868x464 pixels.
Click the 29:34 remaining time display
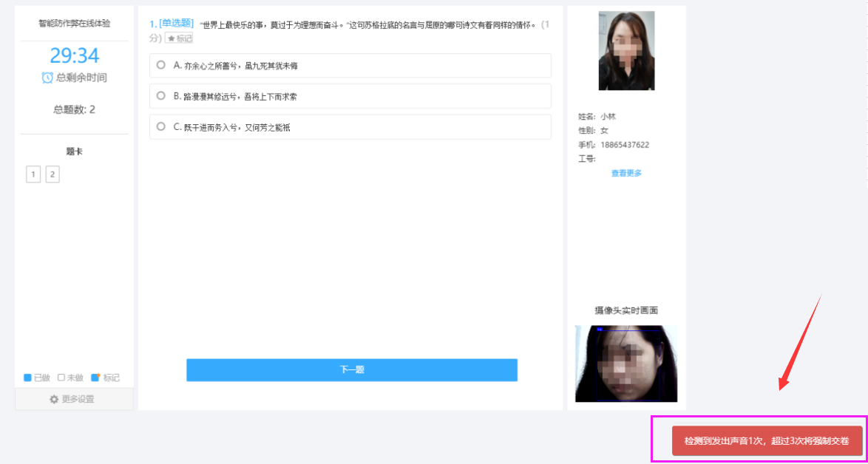coord(73,55)
